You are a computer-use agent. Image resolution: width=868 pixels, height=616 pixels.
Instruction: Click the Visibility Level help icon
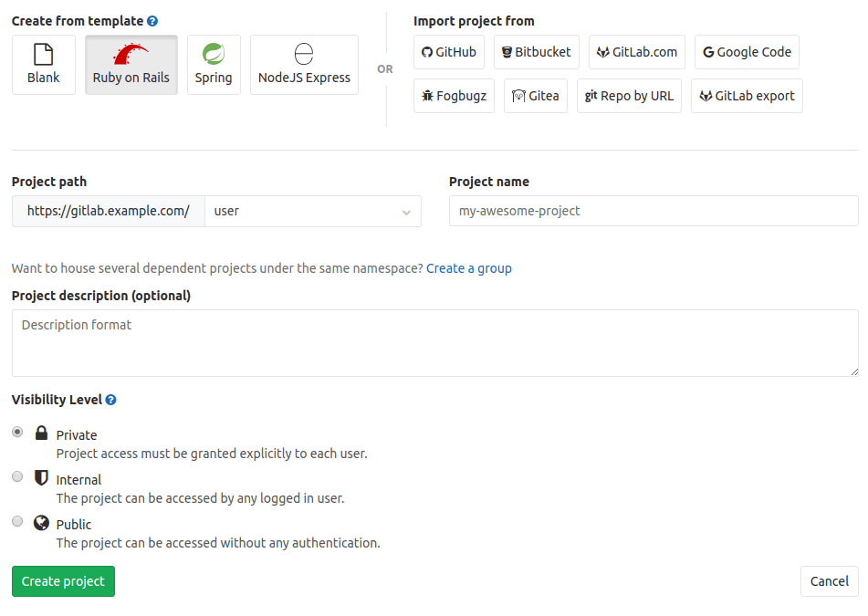coord(110,399)
